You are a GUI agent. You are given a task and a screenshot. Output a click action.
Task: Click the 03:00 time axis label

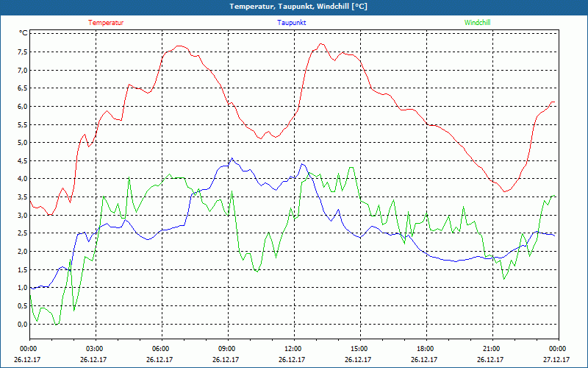click(x=96, y=349)
